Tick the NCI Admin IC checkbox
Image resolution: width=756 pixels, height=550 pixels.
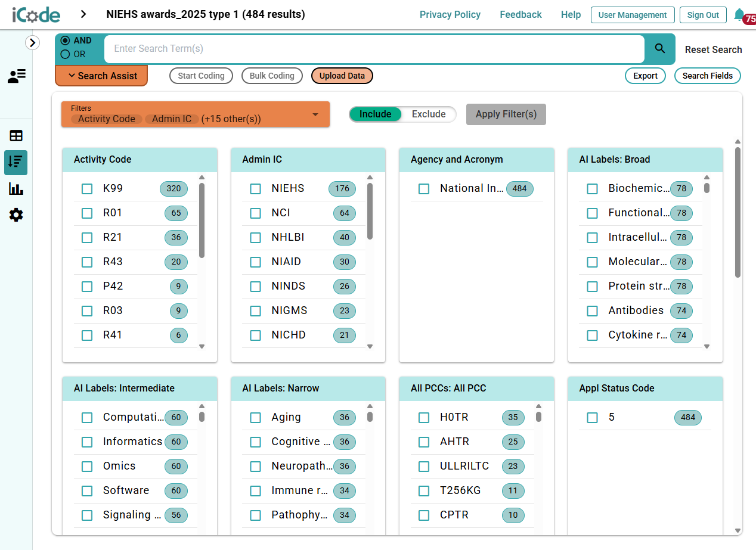coord(256,213)
